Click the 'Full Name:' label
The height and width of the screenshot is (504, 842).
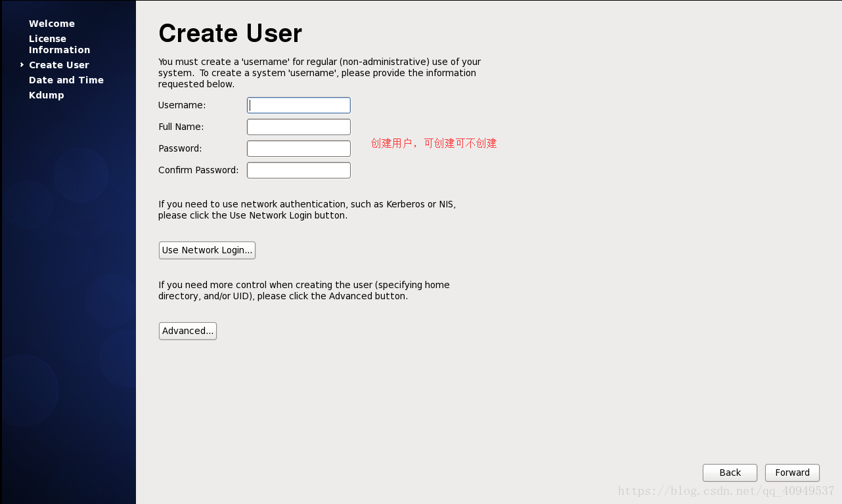[181, 127]
